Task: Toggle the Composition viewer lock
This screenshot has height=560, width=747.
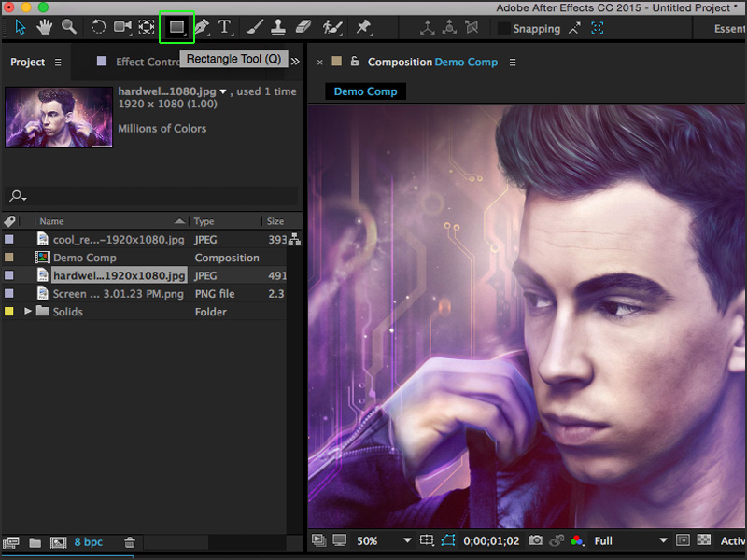Action: pos(355,62)
